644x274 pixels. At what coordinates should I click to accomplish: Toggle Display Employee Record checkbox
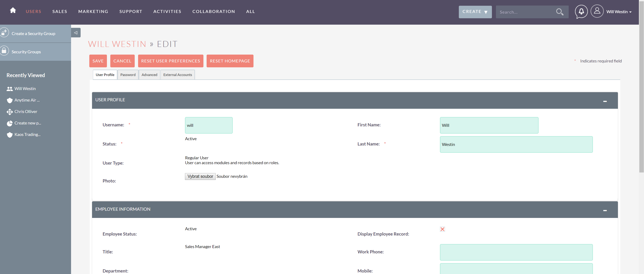(442, 229)
